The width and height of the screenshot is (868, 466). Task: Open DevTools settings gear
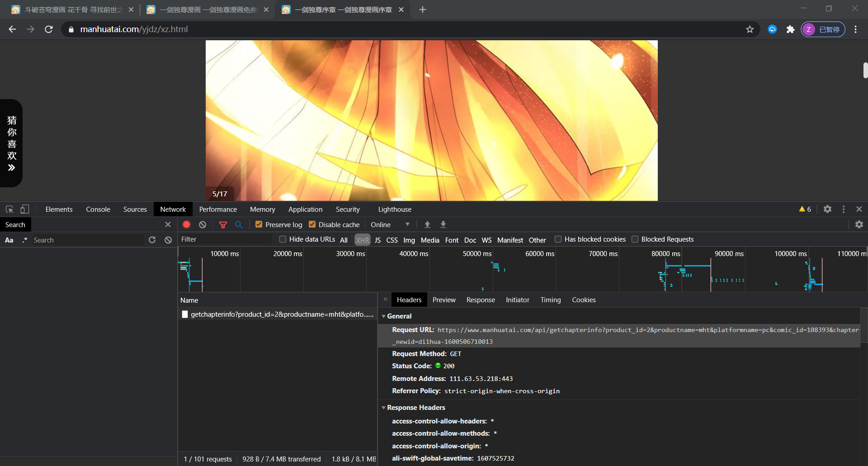coord(827,209)
